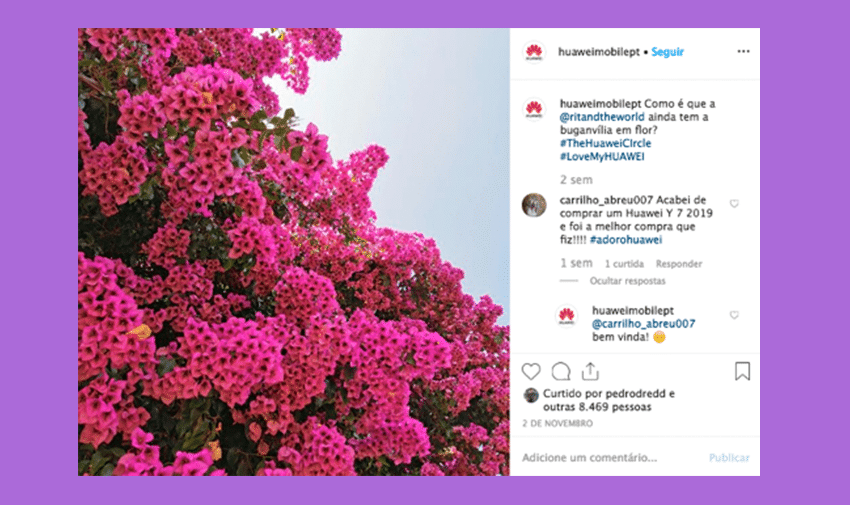Like huaweimobilept's reply with small heart
This screenshot has height=505, width=850.
pos(734,315)
